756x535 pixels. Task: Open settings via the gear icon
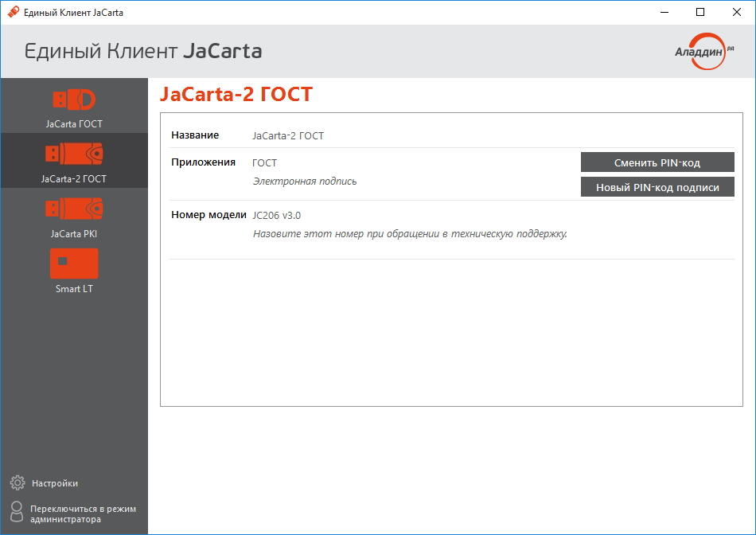18,483
